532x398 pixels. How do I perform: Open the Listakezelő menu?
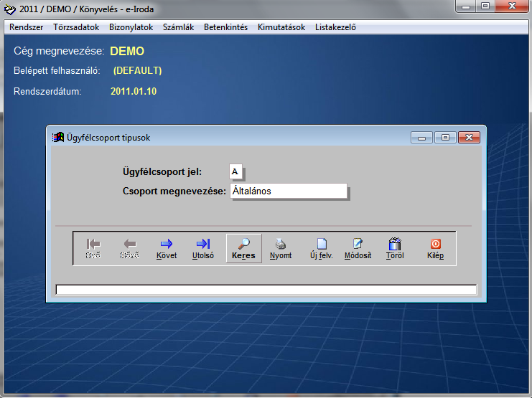(x=335, y=27)
